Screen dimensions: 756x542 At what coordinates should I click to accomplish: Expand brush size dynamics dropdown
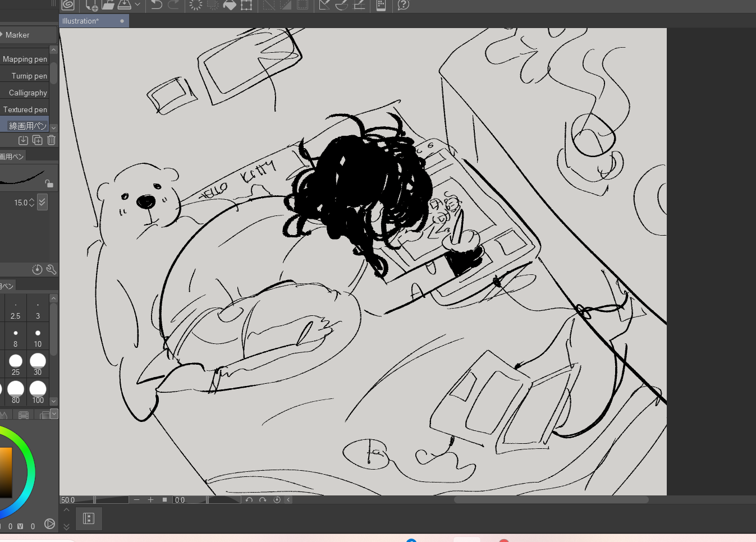point(43,203)
